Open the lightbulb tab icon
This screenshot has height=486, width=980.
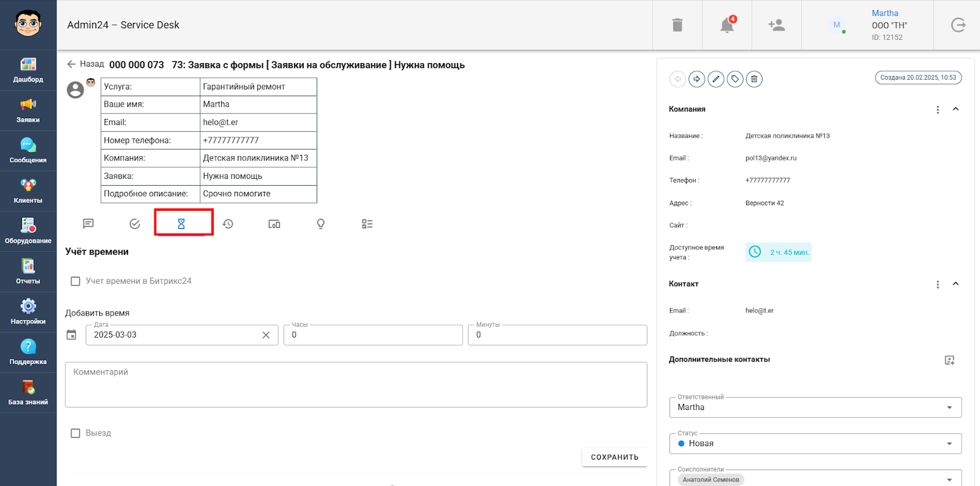320,224
